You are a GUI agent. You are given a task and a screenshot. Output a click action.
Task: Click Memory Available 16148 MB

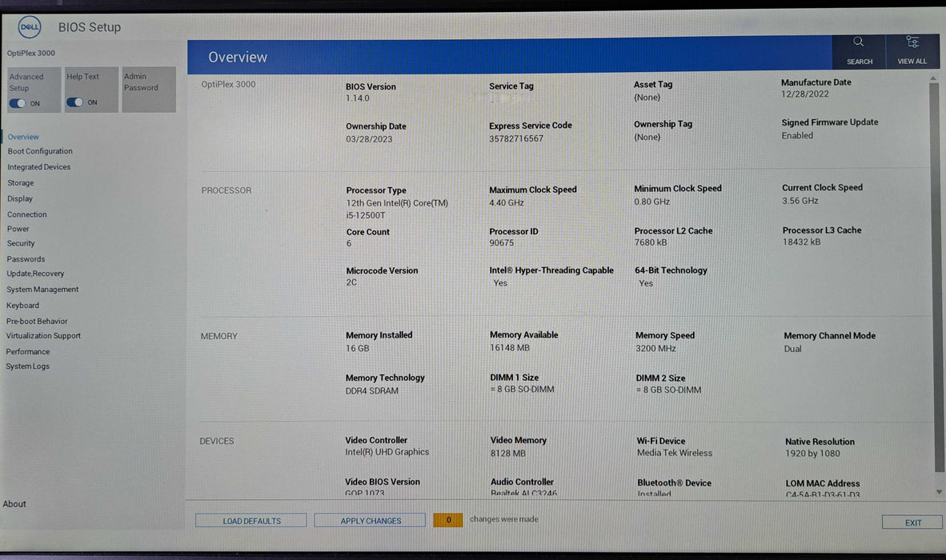[x=510, y=348]
